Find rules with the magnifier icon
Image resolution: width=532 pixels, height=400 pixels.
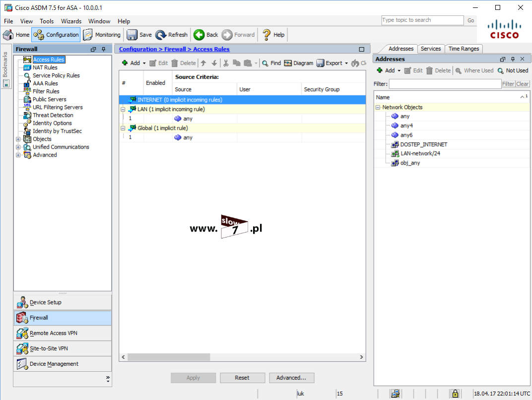(271, 63)
